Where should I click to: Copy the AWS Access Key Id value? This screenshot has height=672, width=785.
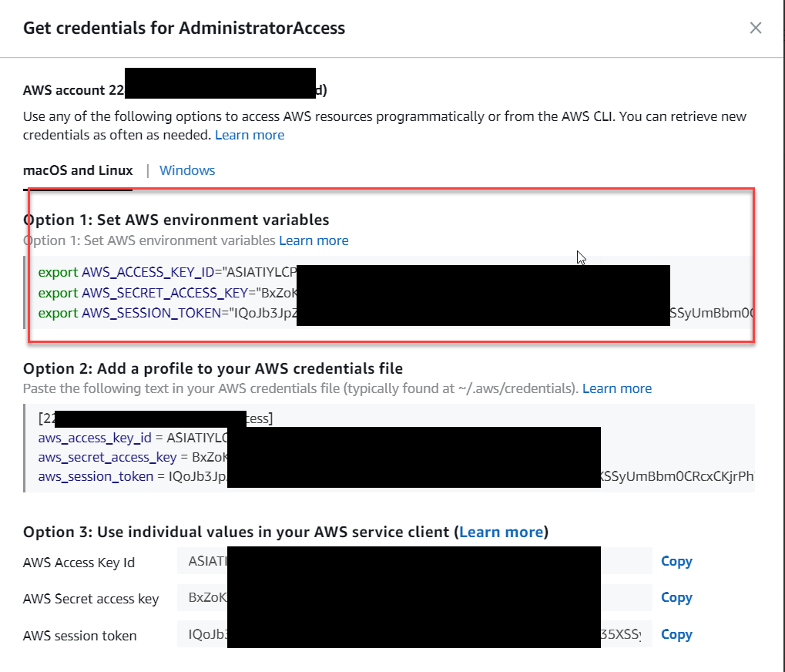pos(675,561)
